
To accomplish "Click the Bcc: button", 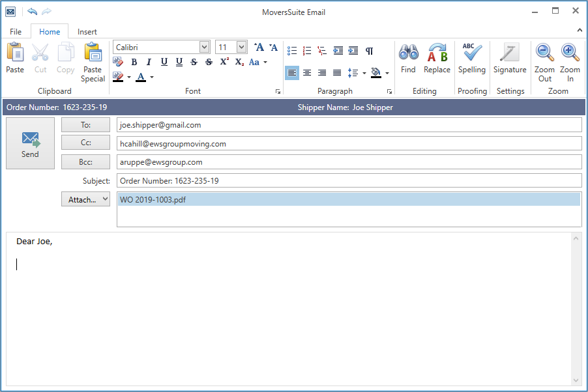I will [x=85, y=161].
